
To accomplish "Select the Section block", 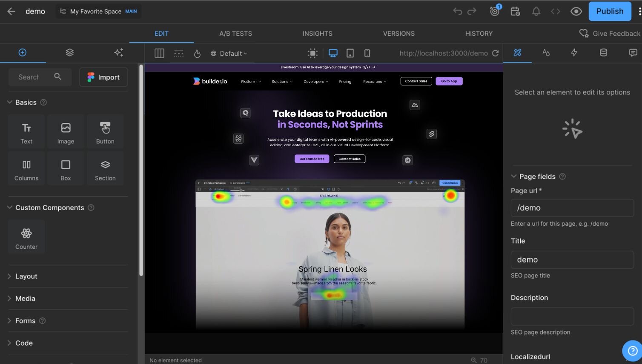I will [105, 169].
